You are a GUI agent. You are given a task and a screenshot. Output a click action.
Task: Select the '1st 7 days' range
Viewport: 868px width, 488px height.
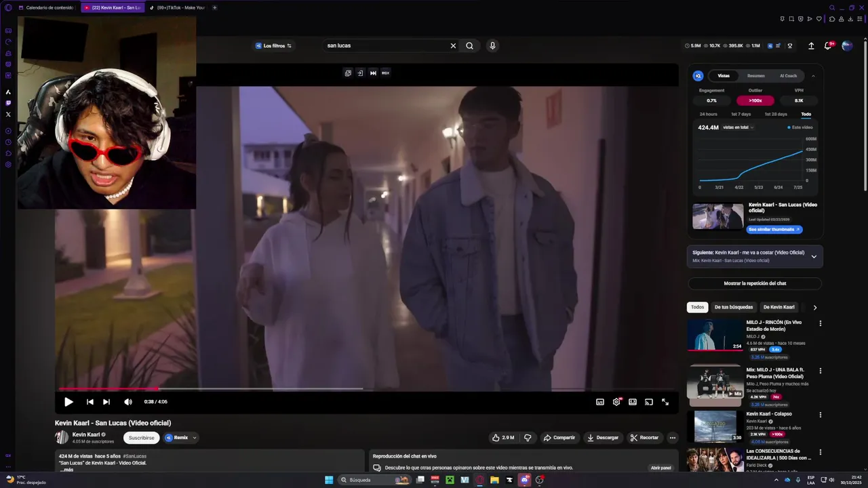click(741, 114)
